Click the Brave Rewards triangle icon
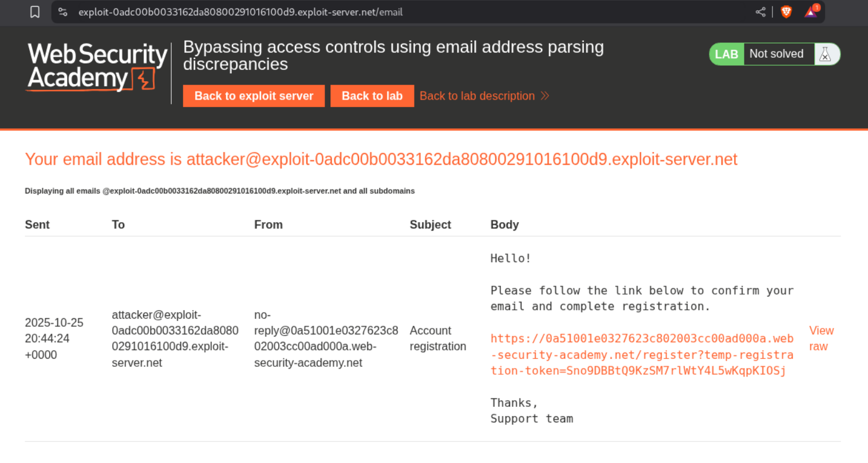Screen dimensions: 868x463 pos(811,12)
